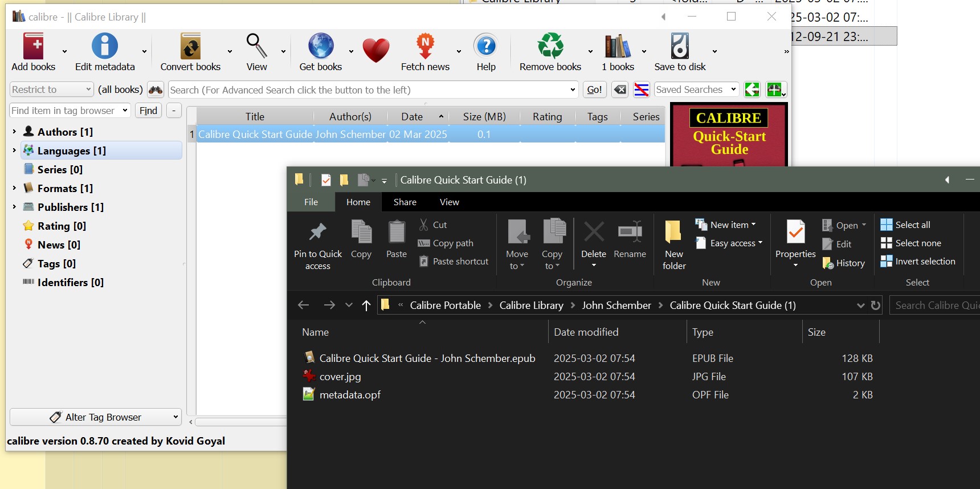Screen dimensions: 980x489
Task: Open calibre Help icon
Action: tap(486, 47)
